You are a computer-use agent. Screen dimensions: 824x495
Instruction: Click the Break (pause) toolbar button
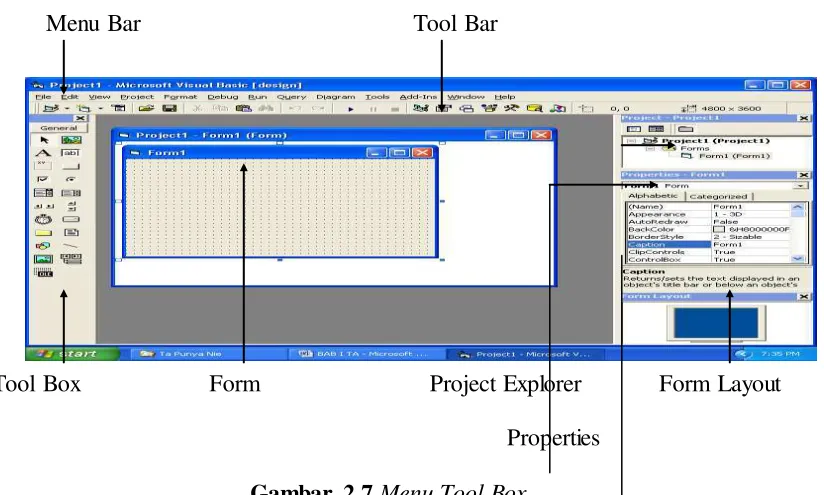tap(373, 109)
